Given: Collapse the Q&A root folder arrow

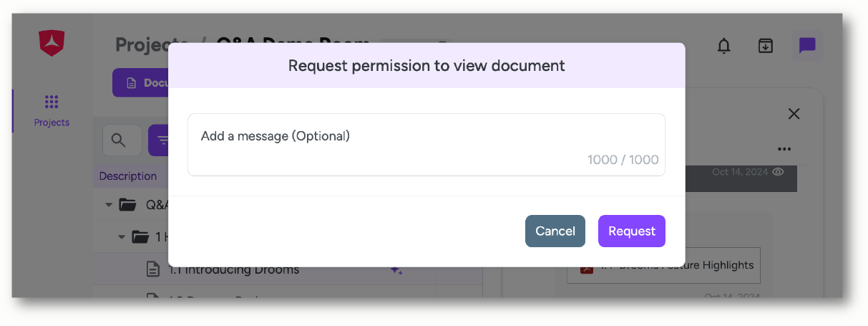Looking at the screenshot, I should click(x=109, y=205).
